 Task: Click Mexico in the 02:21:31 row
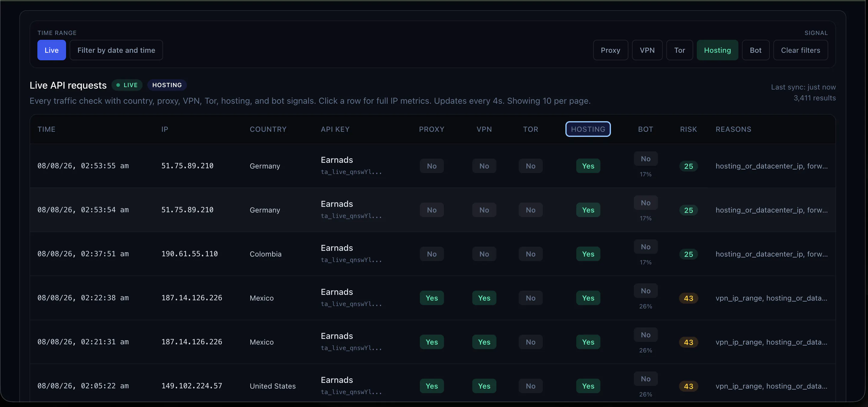pyautogui.click(x=262, y=342)
